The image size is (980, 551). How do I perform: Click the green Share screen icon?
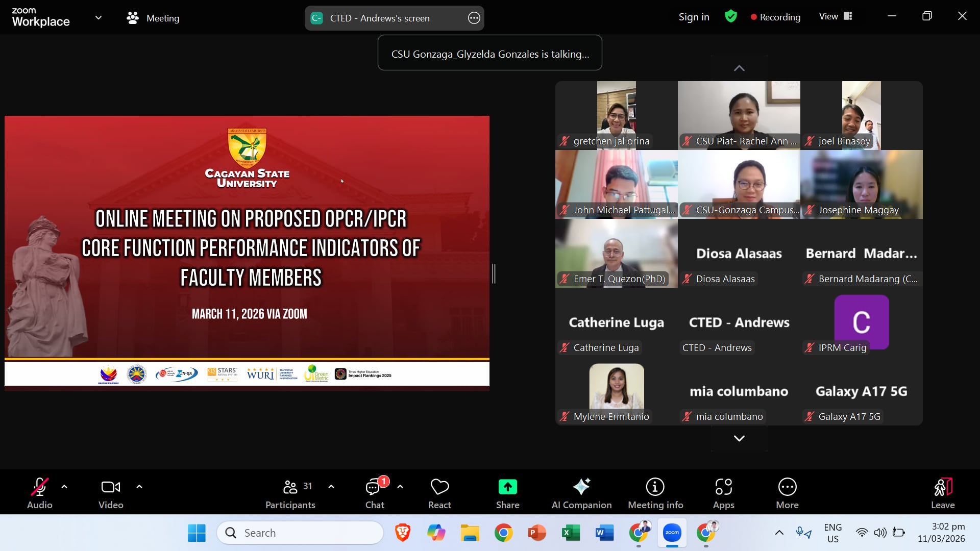507,487
